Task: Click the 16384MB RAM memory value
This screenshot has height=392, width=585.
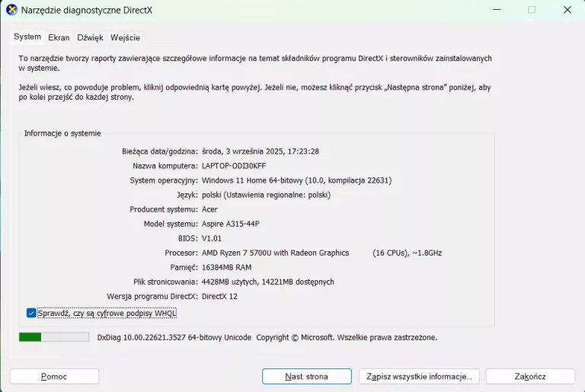Action: [226, 267]
